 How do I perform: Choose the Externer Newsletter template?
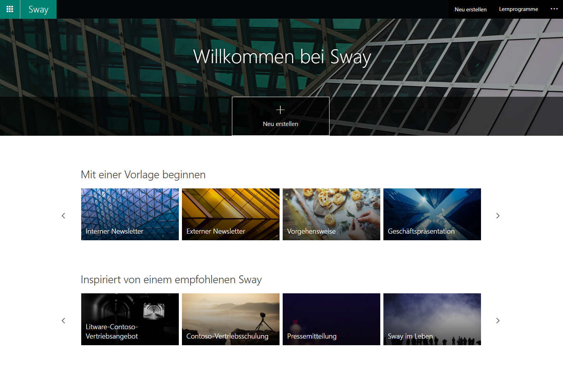231,214
